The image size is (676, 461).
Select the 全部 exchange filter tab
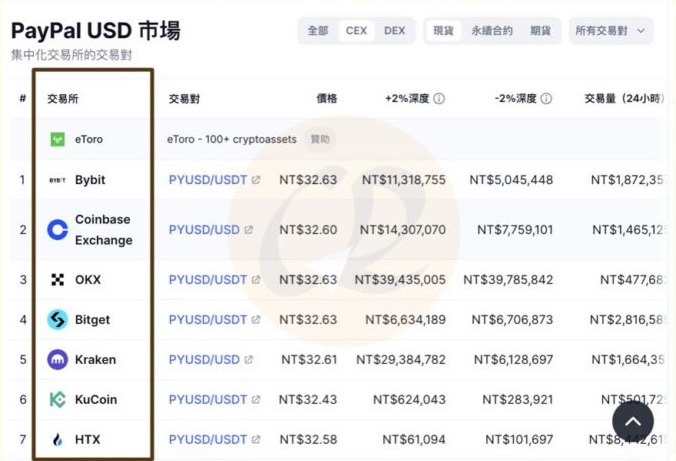318,31
